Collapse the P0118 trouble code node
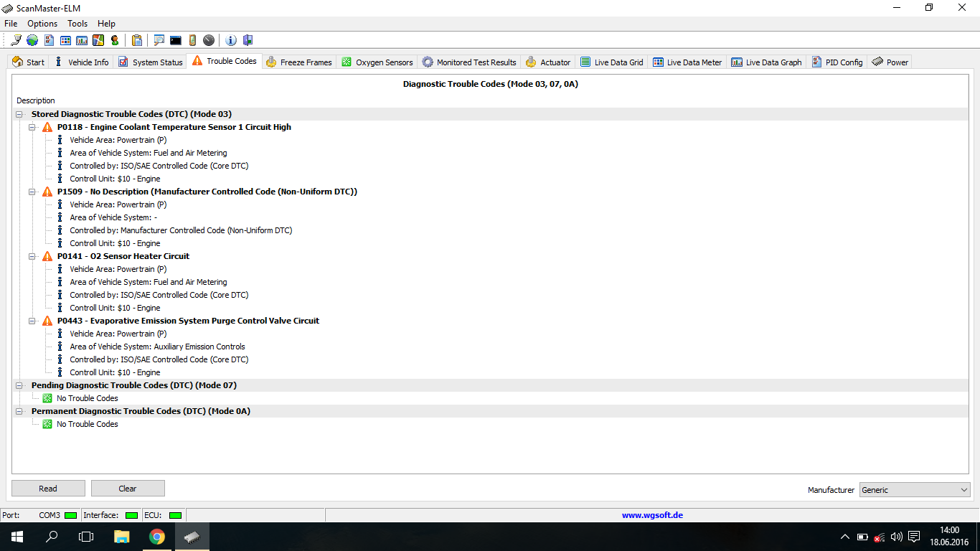Image resolution: width=980 pixels, height=551 pixels. (x=32, y=127)
